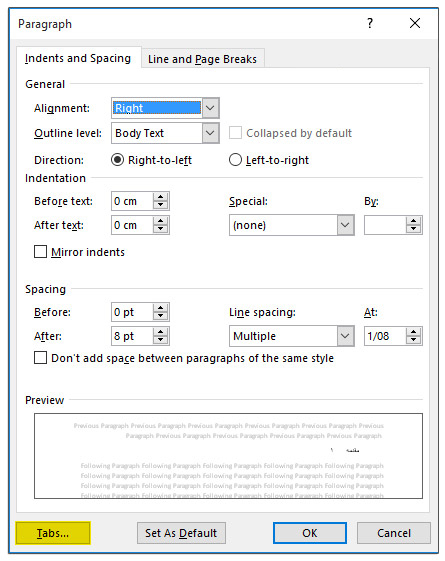Decrease the indentation By value

(414, 229)
